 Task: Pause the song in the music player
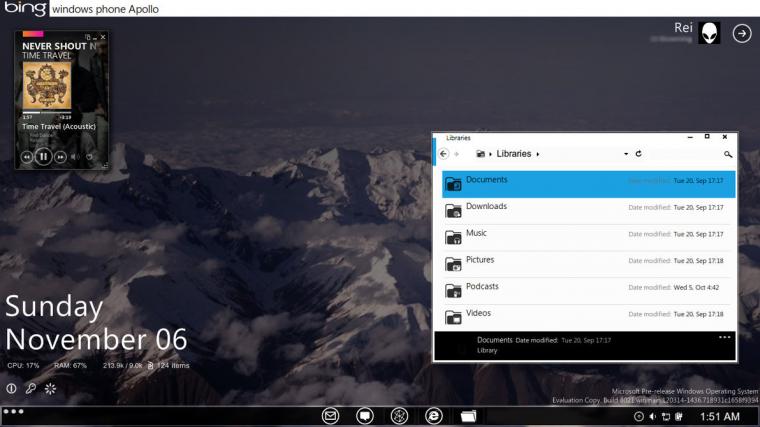(43, 157)
